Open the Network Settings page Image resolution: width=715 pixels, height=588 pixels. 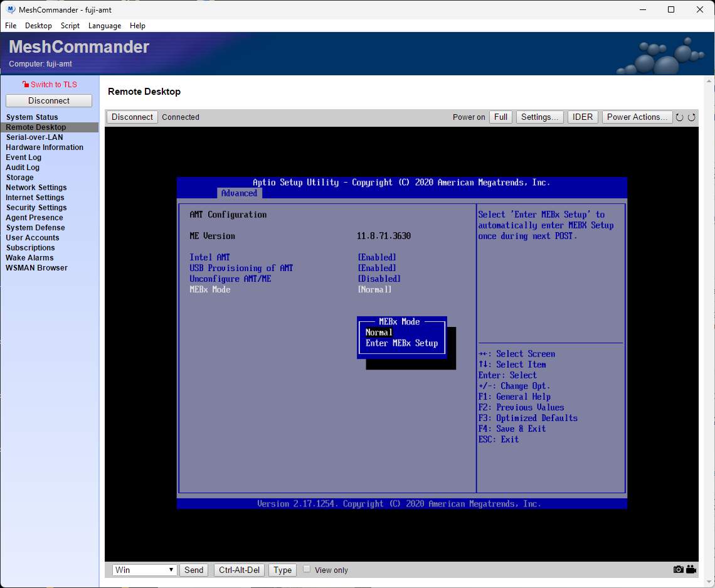[x=36, y=187]
